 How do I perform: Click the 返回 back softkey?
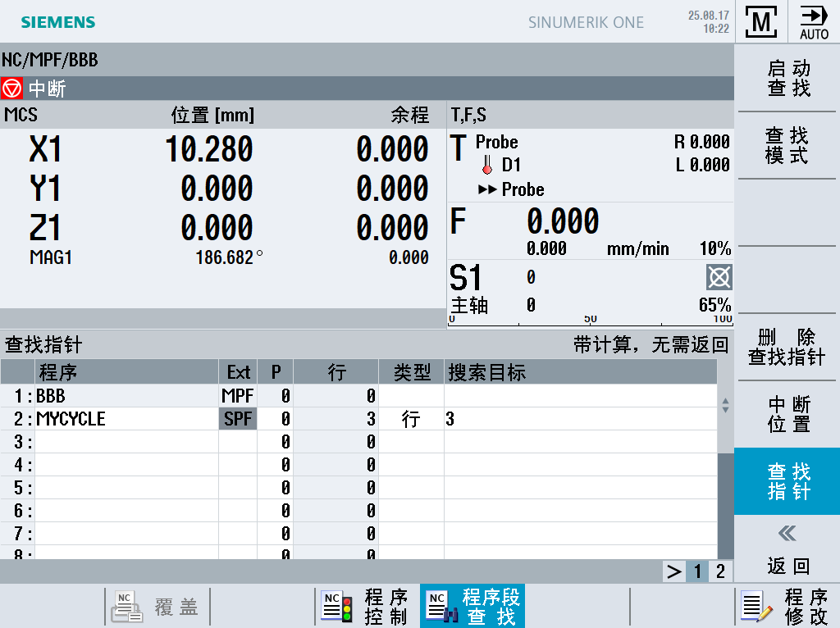coord(787,549)
